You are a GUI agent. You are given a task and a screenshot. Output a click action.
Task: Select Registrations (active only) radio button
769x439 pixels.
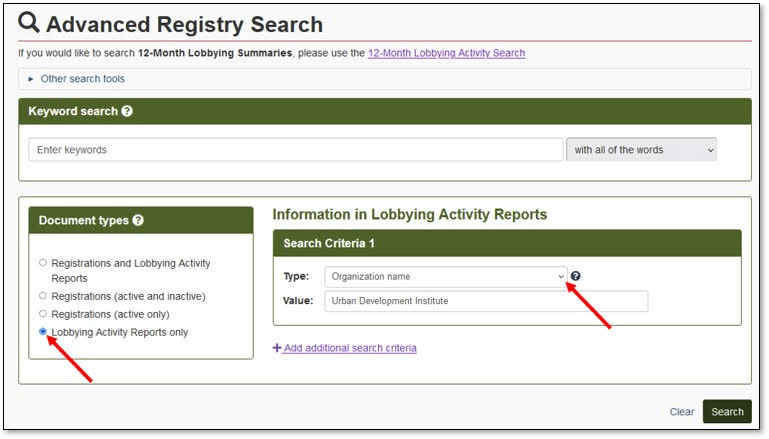(42, 314)
